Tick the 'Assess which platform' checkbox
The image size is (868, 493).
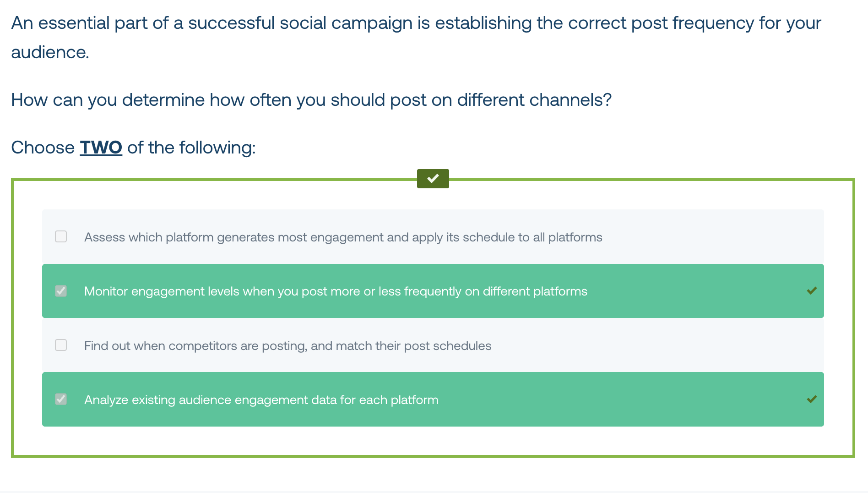(x=61, y=236)
